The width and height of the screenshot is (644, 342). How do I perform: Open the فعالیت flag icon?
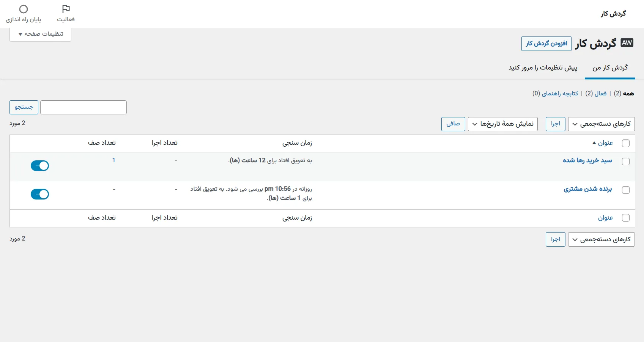66,9
